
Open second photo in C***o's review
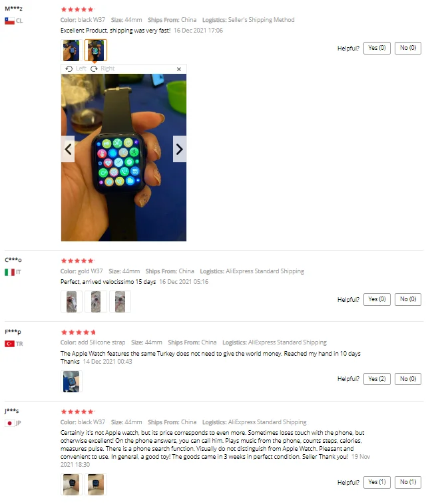96,301
